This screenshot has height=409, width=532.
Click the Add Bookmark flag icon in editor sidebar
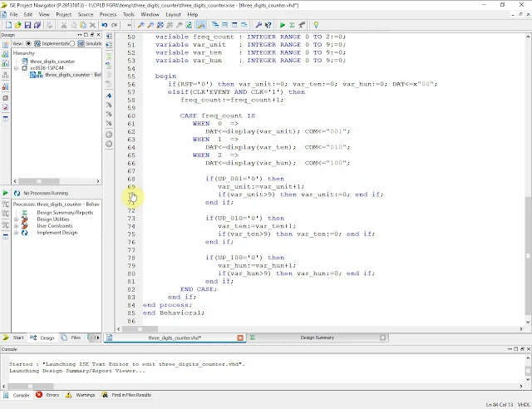[x=109, y=96]
